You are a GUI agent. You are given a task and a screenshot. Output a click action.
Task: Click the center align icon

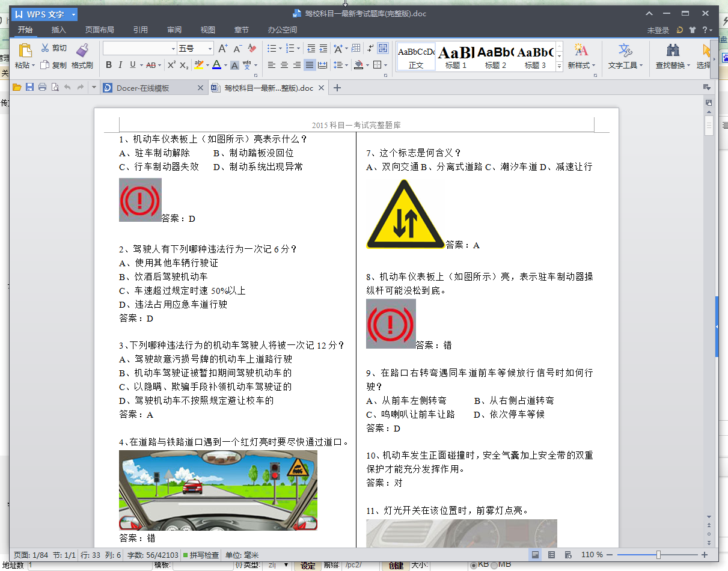[284, 65]
